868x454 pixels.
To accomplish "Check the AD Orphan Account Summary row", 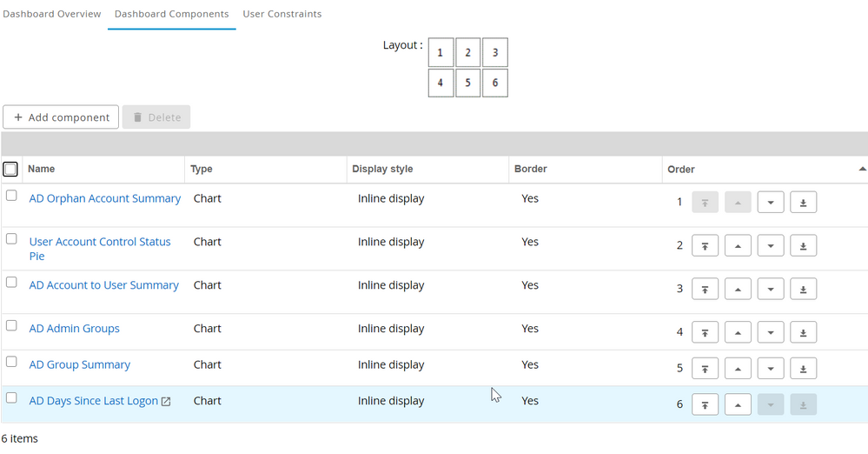I will [11, 196].
